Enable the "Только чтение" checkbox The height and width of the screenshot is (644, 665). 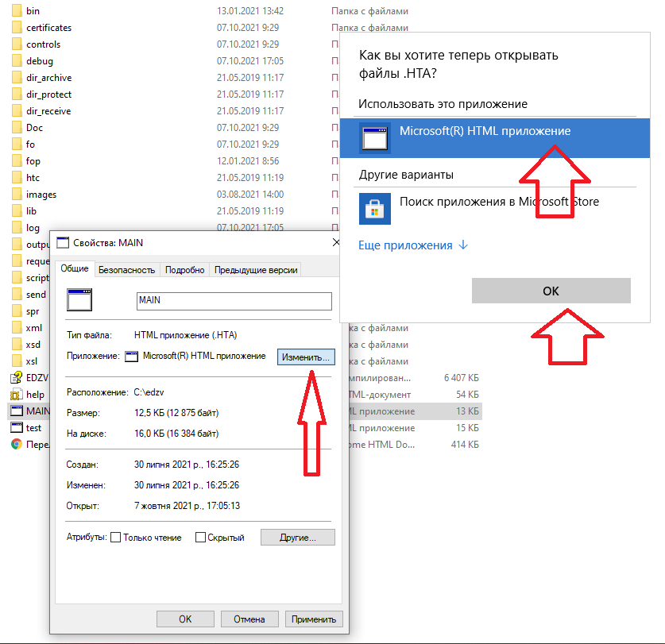(115, 538)
